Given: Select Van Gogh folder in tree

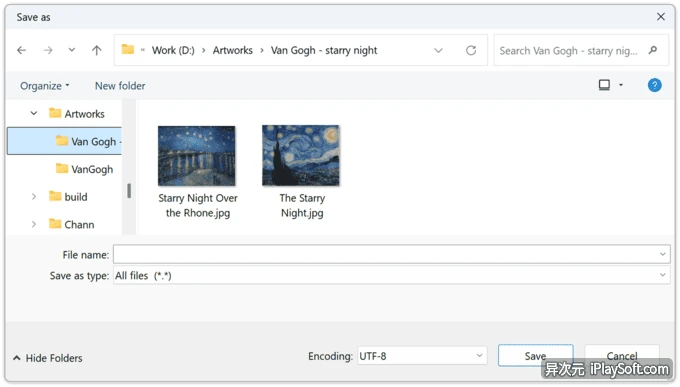Looking at the screenshot, I should tap(65, 141).
